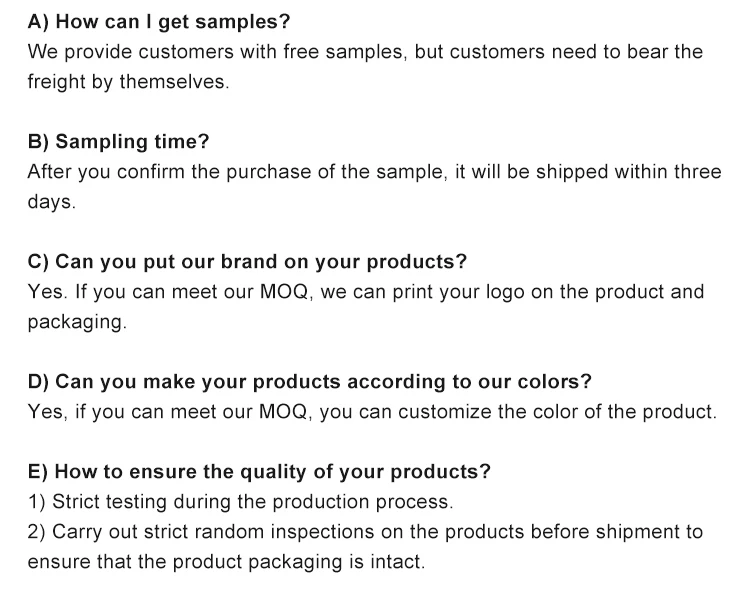Click the "freight by themselves." line
This screenshot has width=750, height=600.
128,81
